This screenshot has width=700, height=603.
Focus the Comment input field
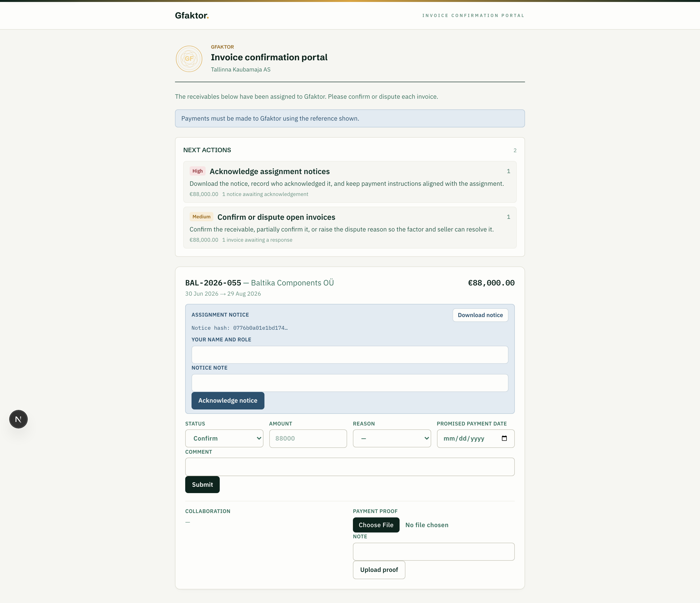[350, 467]
